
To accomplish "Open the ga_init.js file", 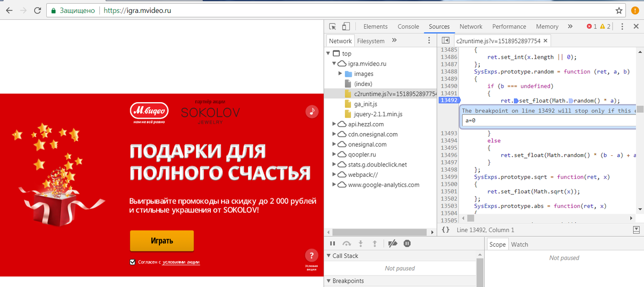I will click(365, 104).
